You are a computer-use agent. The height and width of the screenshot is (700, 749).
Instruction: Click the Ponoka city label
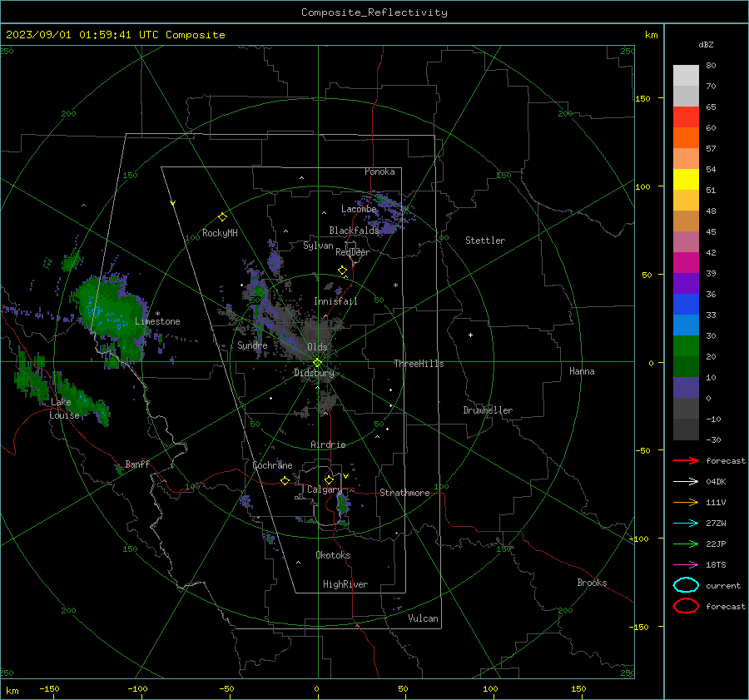coord(379,171)
